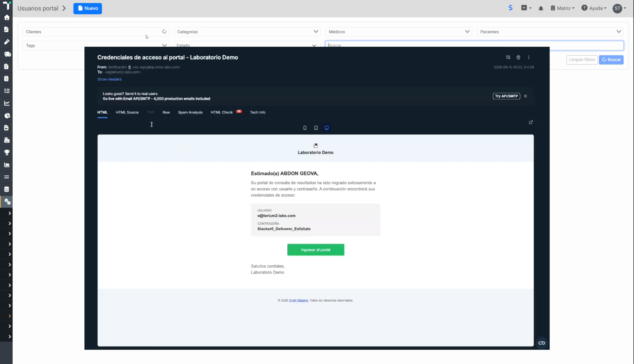This screenshot has height=364, width=634.
Task: Open the Estado dropdown
Action: [247, 45]
